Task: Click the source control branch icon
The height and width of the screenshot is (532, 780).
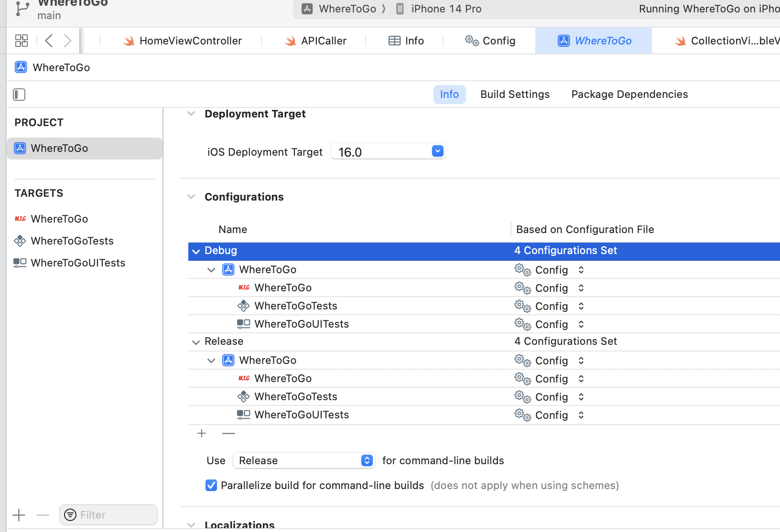Action: pos(22,9)
